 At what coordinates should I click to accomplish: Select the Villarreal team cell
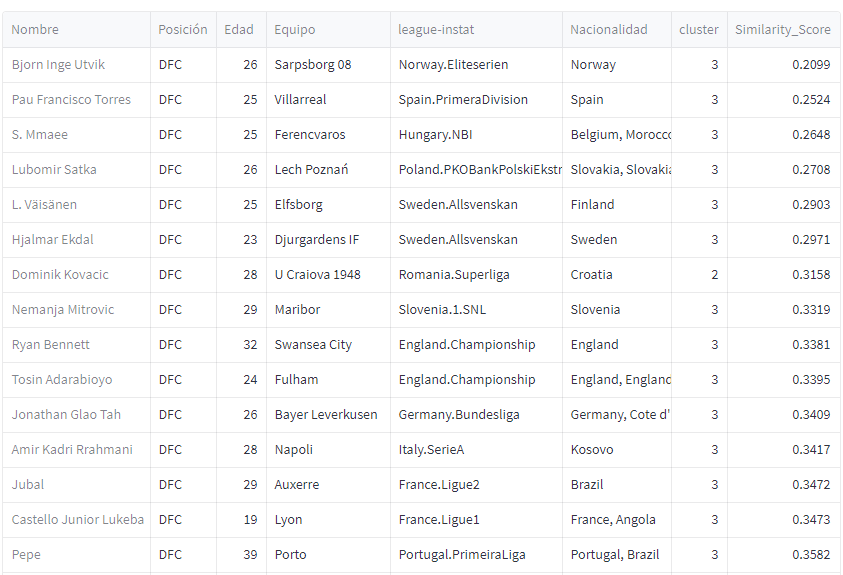[328, 99]
